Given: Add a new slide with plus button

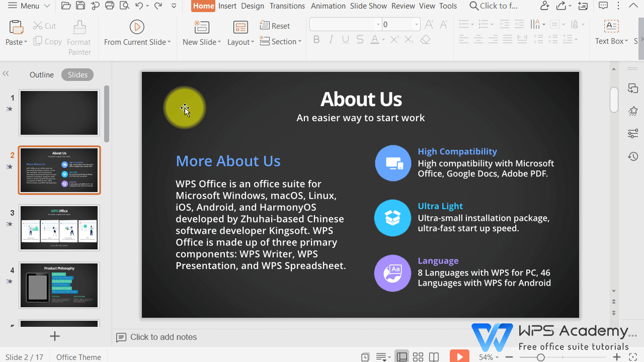Looking at the screenshot, I should click(x=55, y=336).
